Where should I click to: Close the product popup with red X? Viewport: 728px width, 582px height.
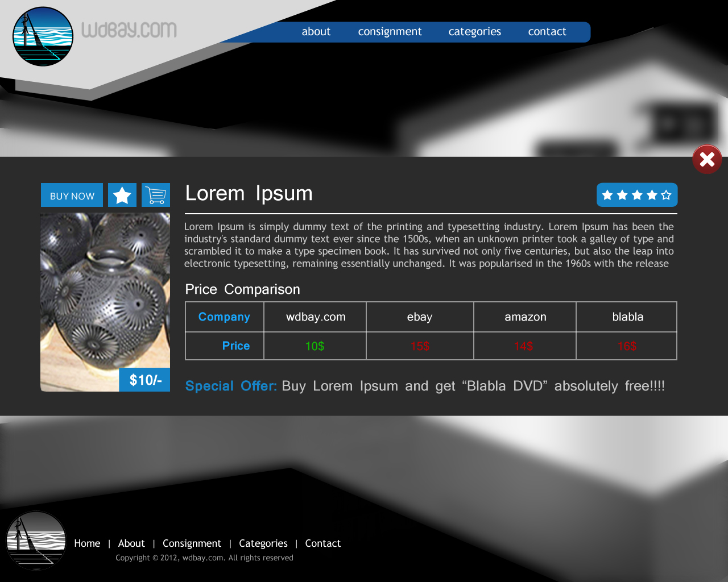pyautogui.click(x=707, y=159)
